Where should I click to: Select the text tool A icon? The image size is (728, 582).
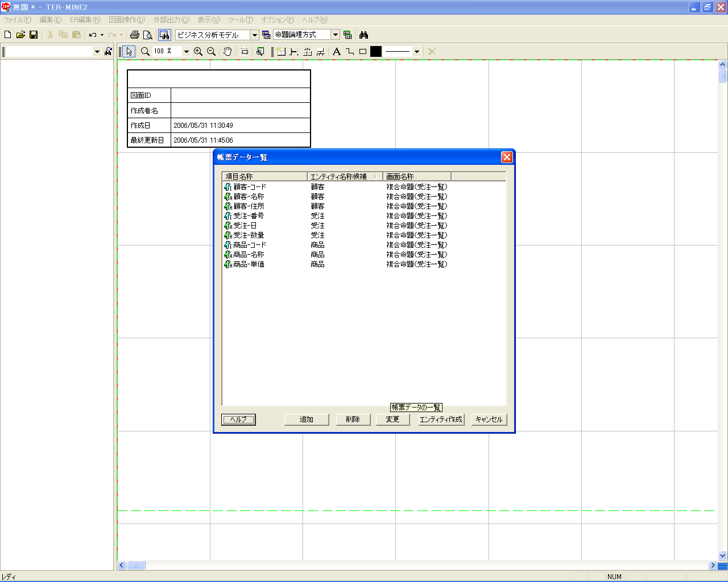coord(337,52)
